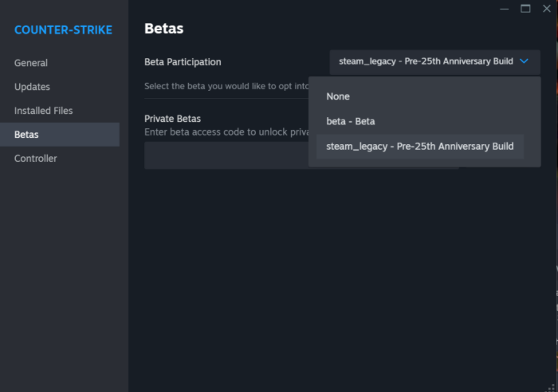558x392 pixels.
Task: Switch to the Updates section
Action: click(32, 87)
